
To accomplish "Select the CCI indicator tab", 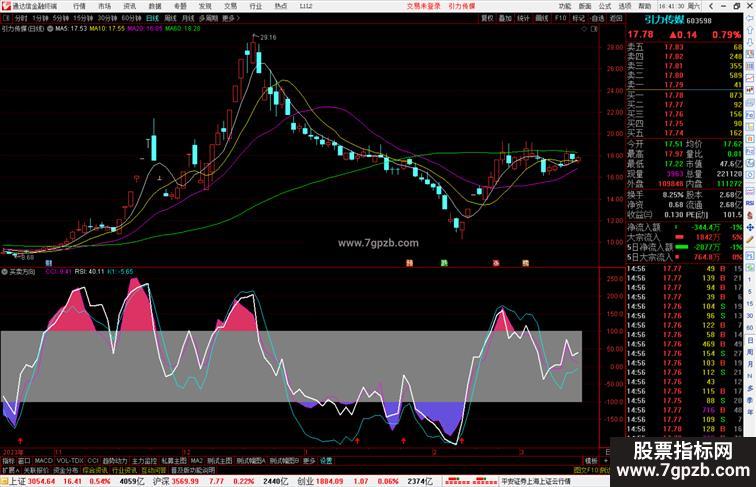I will point(93,461).
